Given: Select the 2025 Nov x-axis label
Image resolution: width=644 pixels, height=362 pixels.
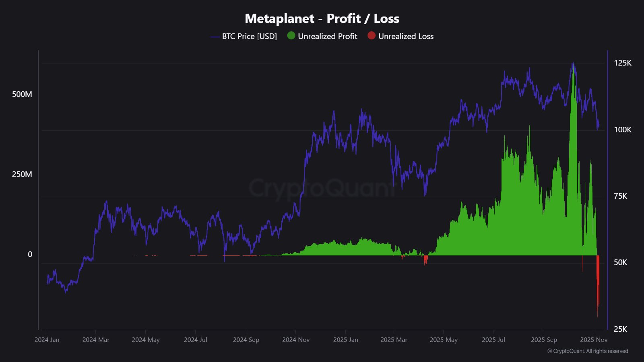Looking at the screenshot, I should (594, 340).
